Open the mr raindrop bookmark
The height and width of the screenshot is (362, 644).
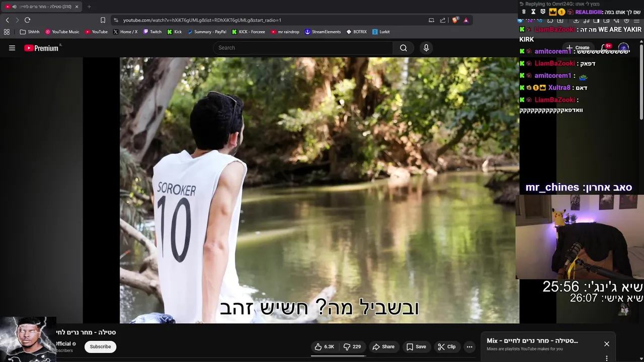[285, 32]
